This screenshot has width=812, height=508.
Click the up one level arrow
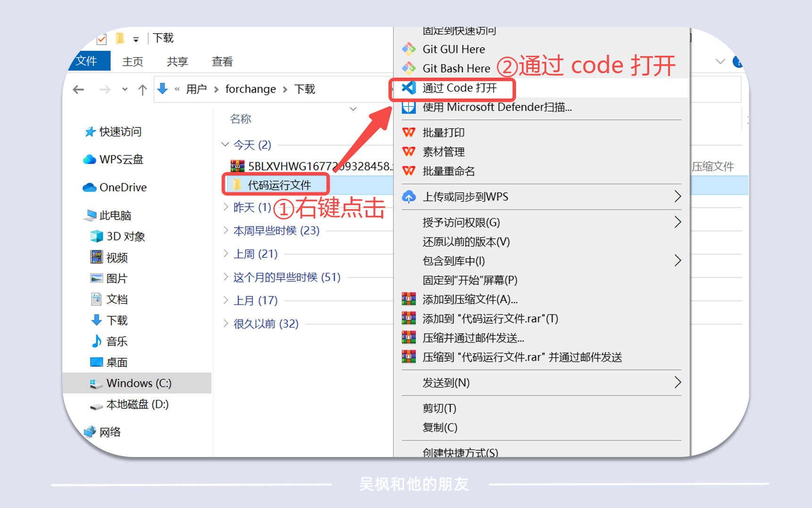point(142,89)
